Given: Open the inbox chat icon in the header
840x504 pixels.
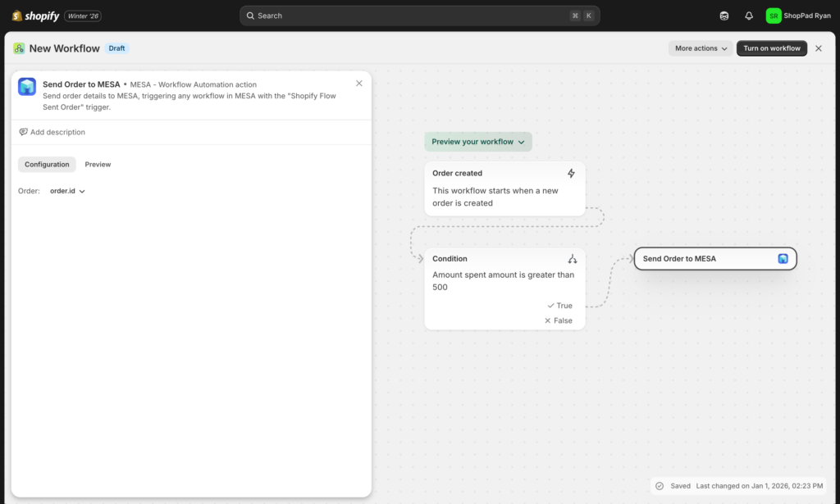Looking at the screenshot, I should [x=723, y=15].
